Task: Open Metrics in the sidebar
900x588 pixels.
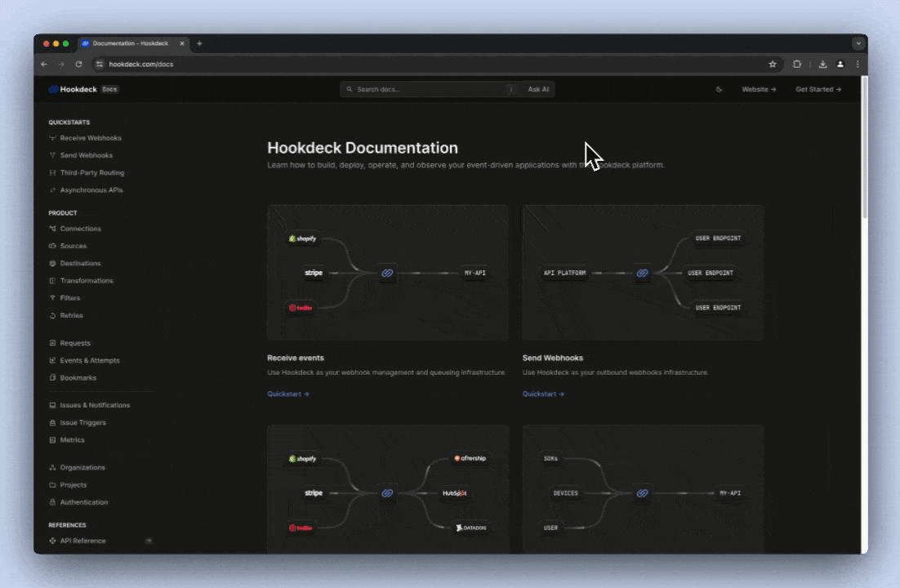Action: click(x=72, y=439)
